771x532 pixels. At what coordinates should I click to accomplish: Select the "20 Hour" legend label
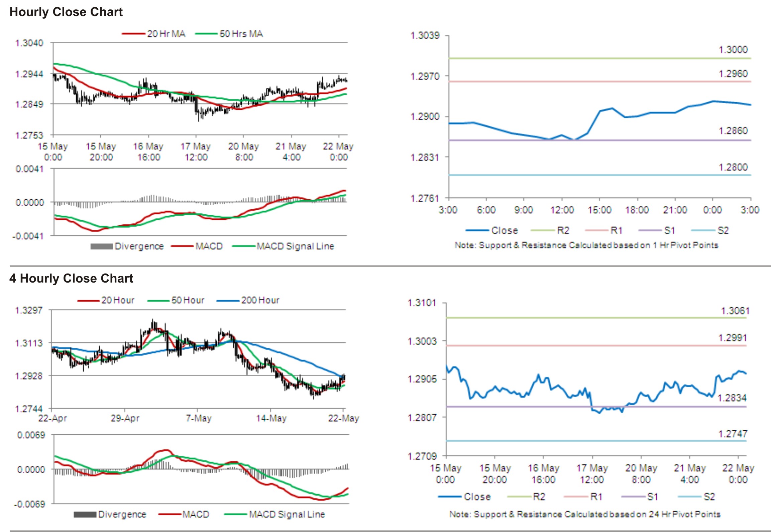tap(118, 300)
